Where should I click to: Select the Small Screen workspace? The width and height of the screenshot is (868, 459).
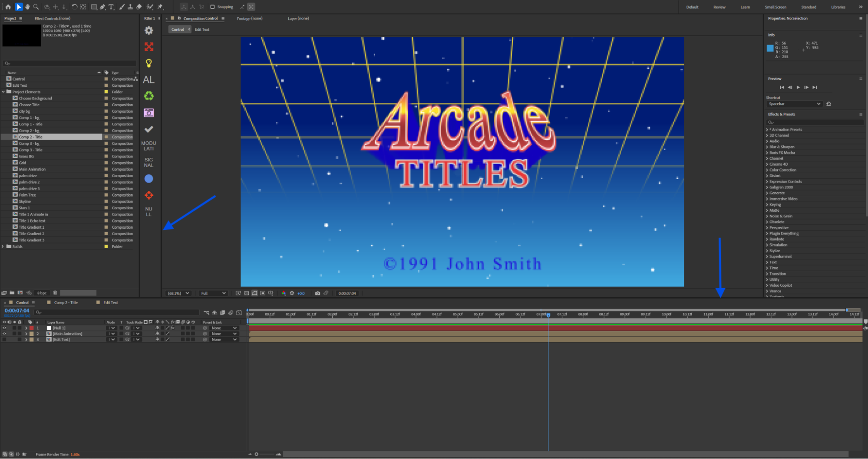coord(776,7)
